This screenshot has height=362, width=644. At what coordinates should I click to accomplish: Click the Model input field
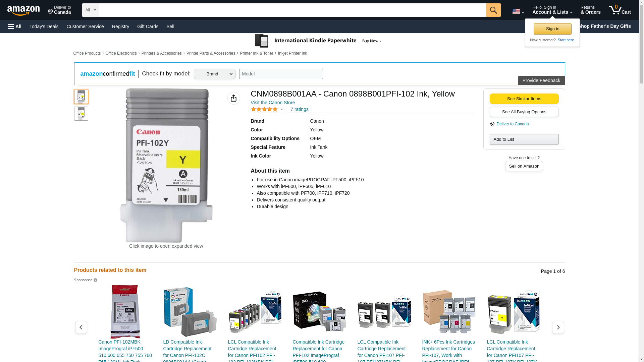281,74
